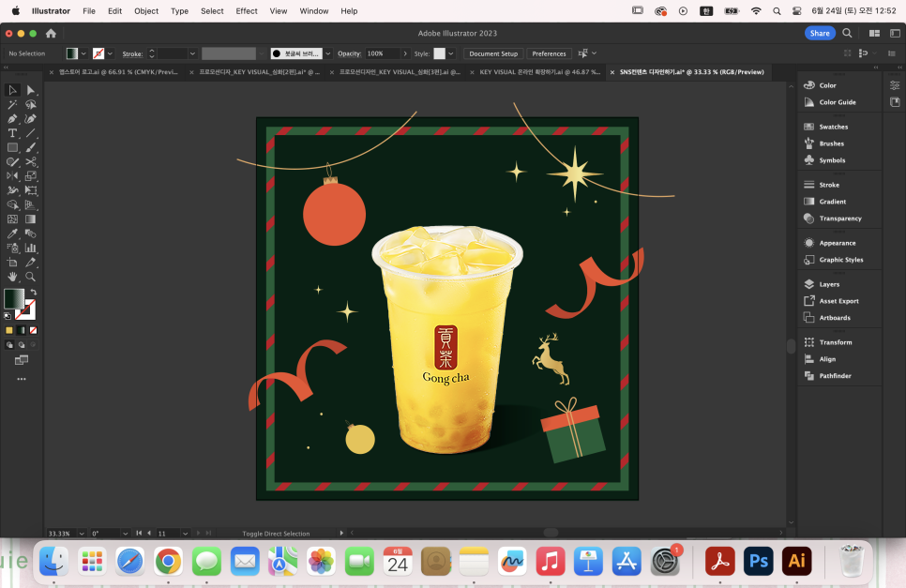Viewport: 906px width, 588px height.
Task: Select the Column Graph tool
Action: point(31,249)
